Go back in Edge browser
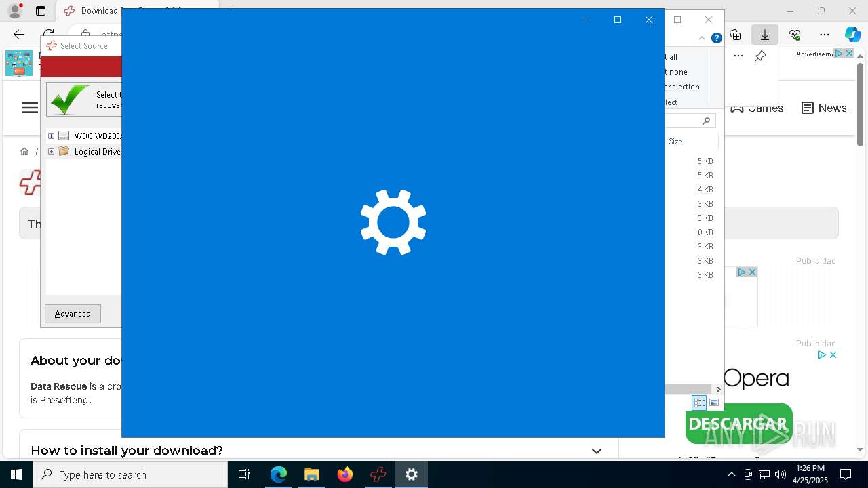868x488 pixels. coord(19,35)
